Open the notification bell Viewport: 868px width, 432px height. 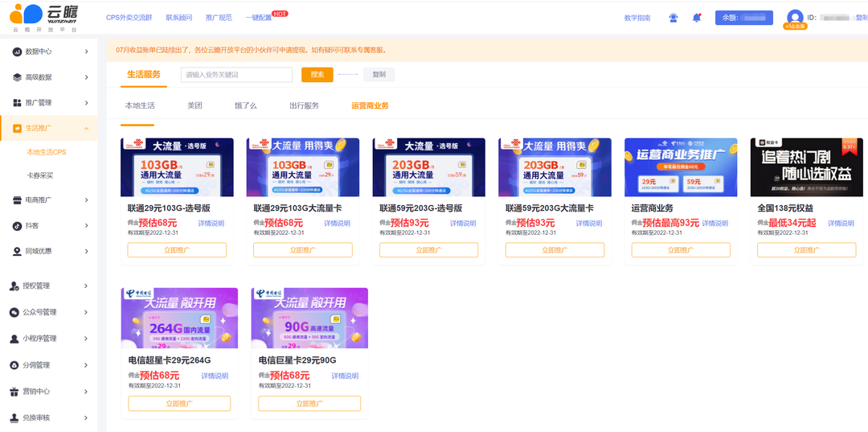point(697,18)
